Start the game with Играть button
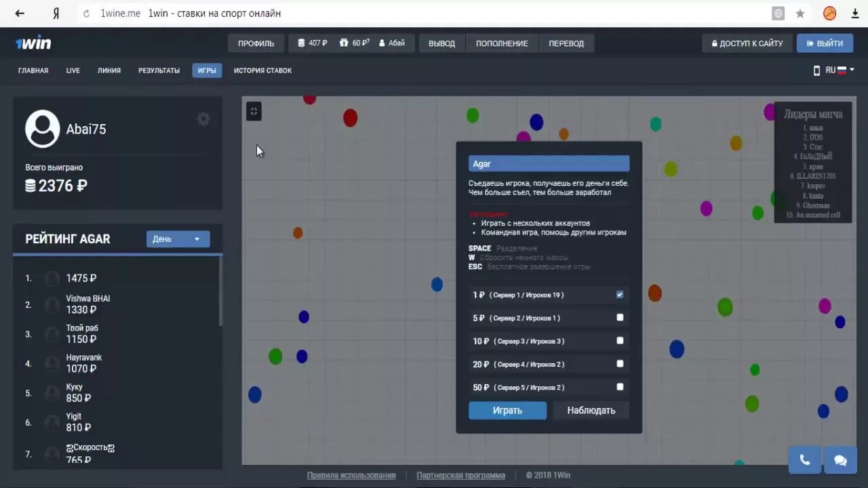 507,410
